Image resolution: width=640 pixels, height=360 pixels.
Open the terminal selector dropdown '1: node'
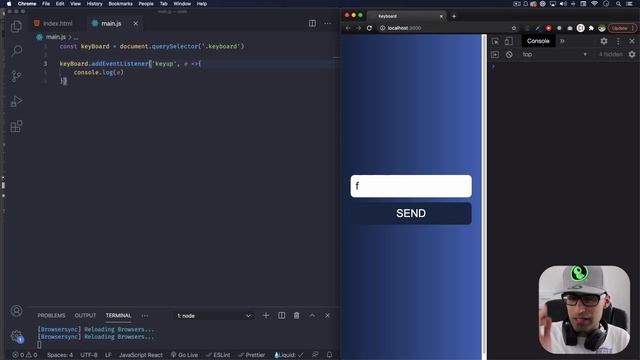click(214, 316)
